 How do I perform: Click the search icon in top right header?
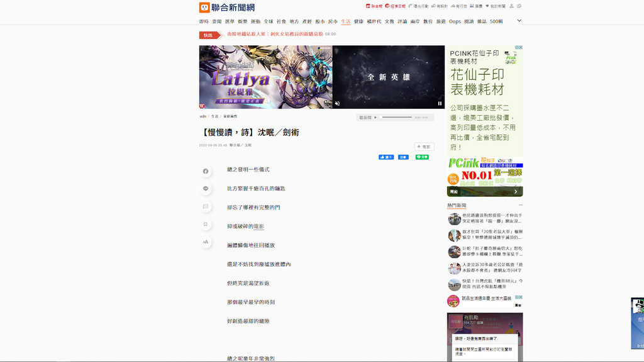click(519, 6)
